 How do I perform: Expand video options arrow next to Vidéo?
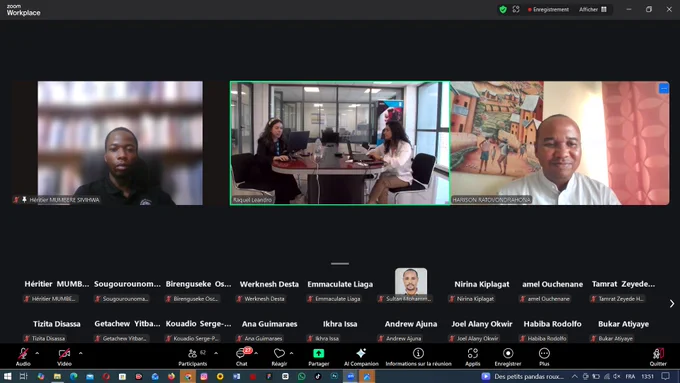(x=81, y=353)
